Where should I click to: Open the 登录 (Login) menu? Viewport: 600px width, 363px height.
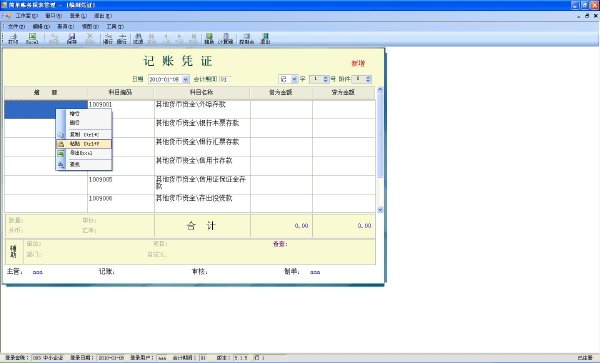pos(78,16)
